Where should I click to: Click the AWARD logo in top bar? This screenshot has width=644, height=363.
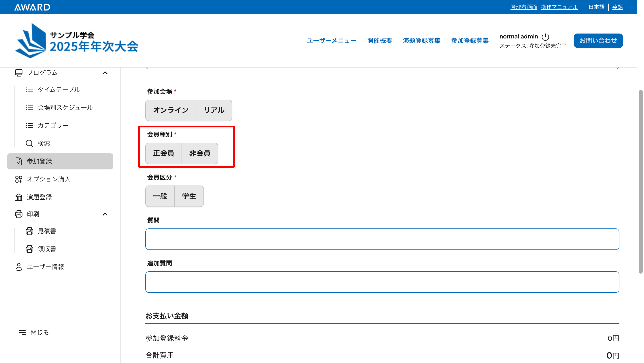click(x=32, y=7)
